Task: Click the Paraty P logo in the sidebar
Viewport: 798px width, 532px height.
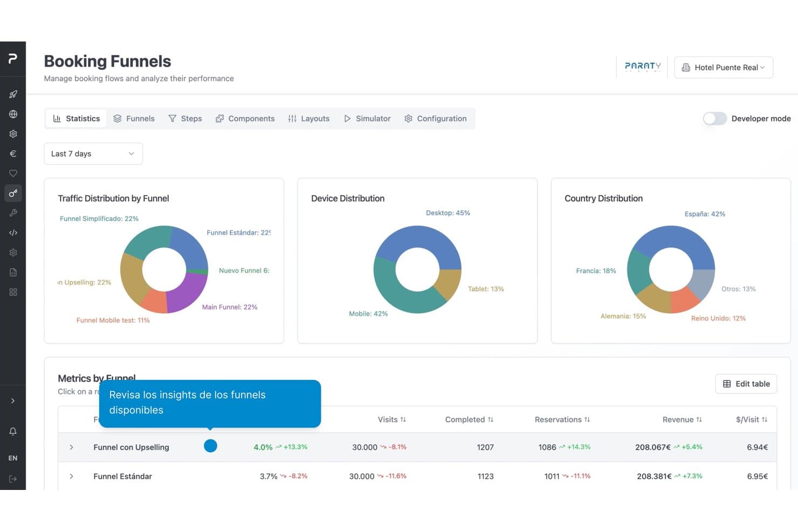Action: pos(13,58)
